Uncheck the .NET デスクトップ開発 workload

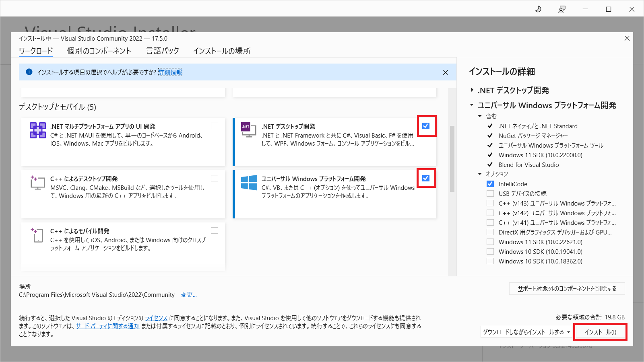pyautogui.click(x=426, y=126)
